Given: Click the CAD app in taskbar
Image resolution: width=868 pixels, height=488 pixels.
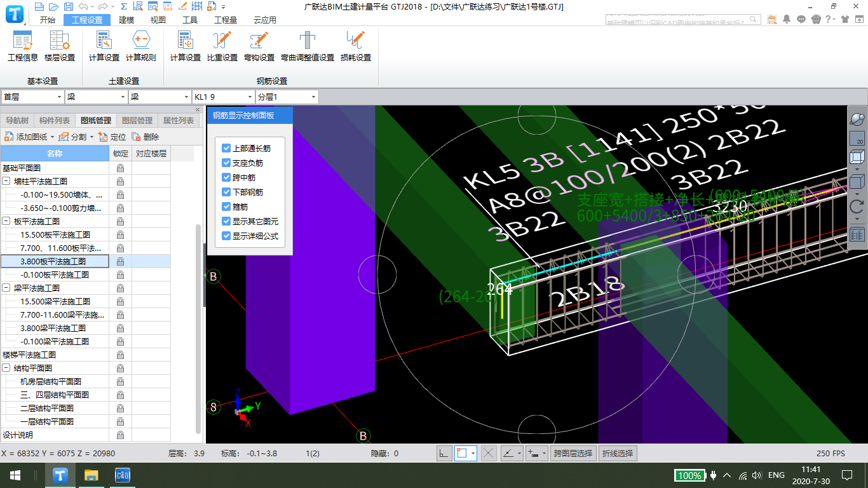Looking at the screenshot, I should 122,475.
